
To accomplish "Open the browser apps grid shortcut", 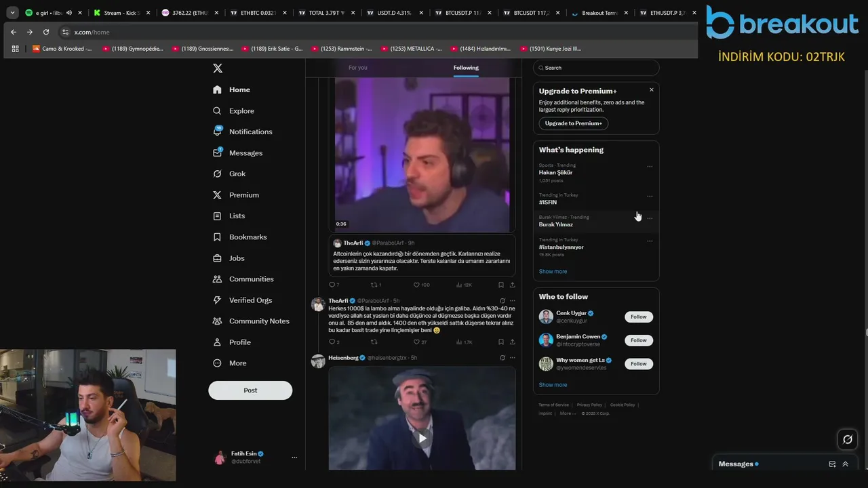I will pos(15,49).
